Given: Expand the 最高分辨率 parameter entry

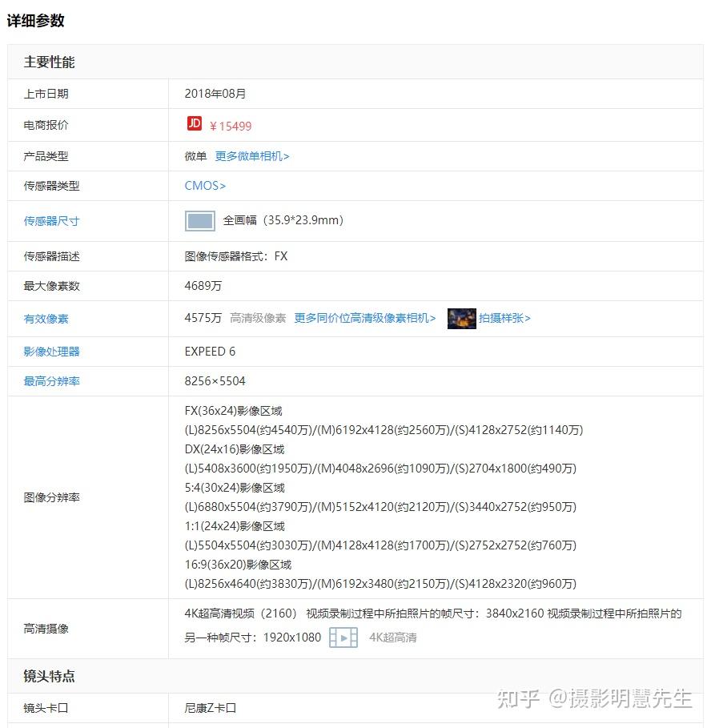Looking at the screenshot, I should (50, 381).
